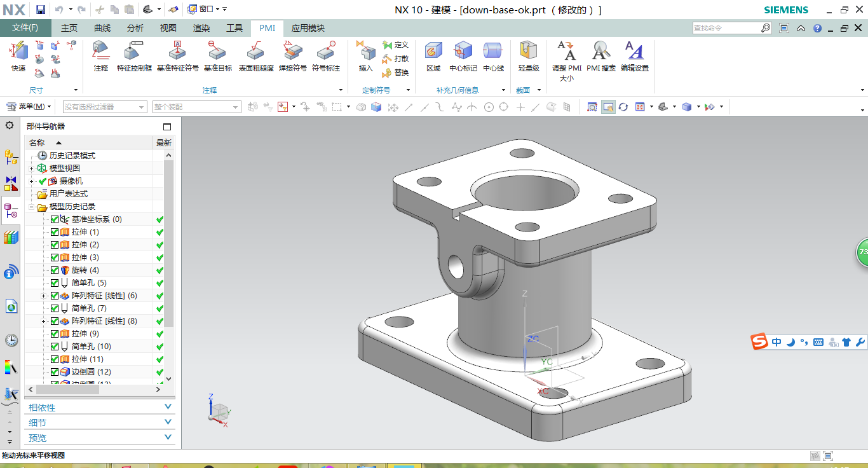Uncheck the 边倒圆 (12) checkbox
Image resolution: width=868 pixels, height=468 pixels.
pyautogui.click(x=55, y=372)
